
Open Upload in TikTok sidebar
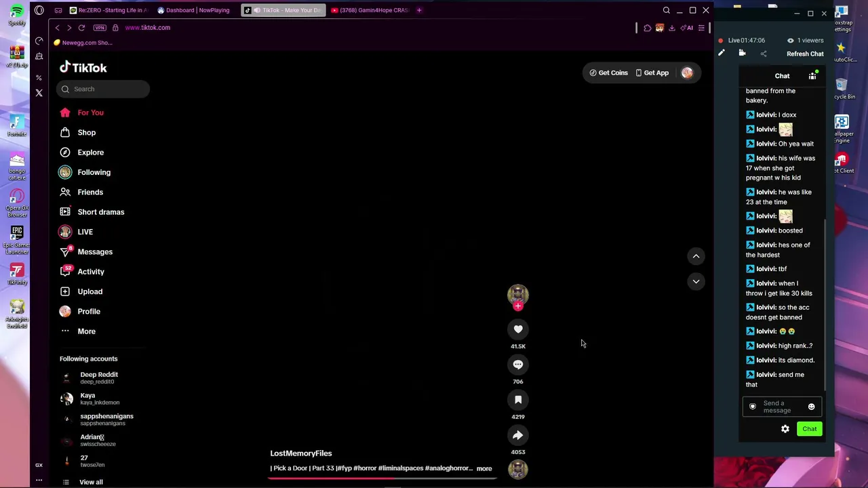[90, 291]
